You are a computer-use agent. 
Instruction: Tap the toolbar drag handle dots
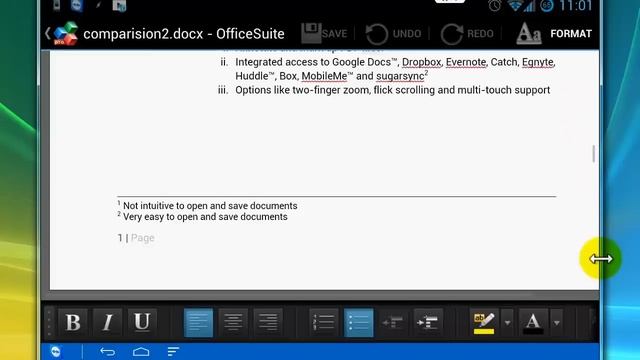pos(49,322)
